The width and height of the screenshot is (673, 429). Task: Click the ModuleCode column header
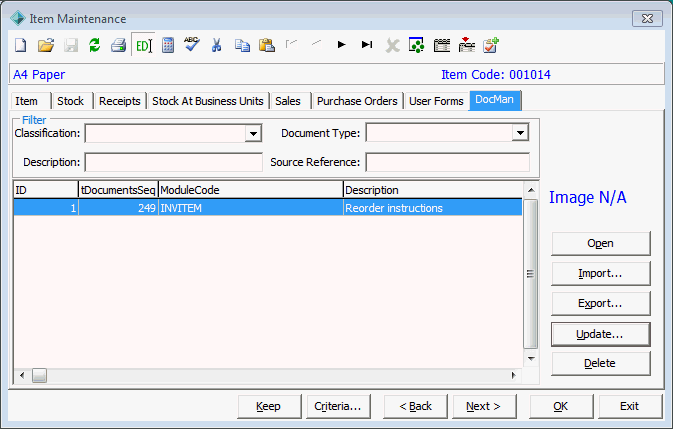coord(251,190)
